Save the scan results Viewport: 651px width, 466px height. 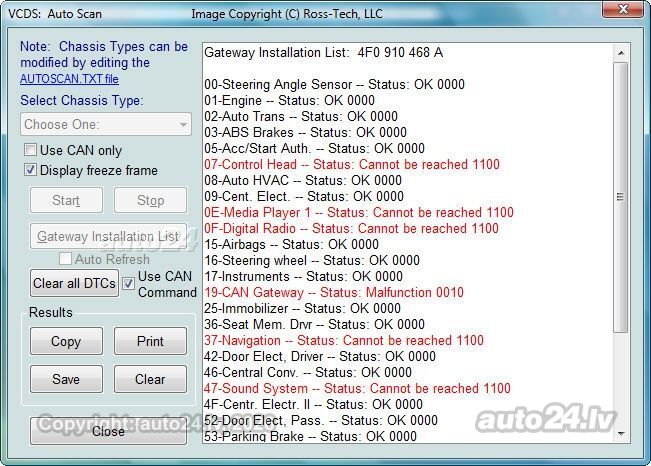coord(66,379)
